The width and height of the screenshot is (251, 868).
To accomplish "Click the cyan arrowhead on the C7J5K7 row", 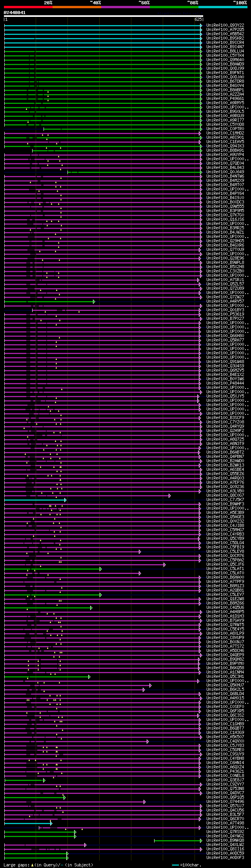I will click(65, 500).
